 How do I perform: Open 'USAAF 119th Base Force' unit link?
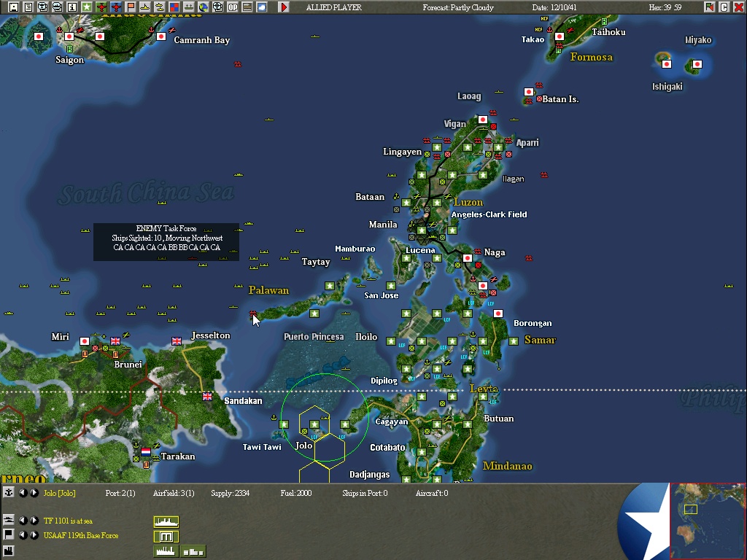tap(81, 535)
